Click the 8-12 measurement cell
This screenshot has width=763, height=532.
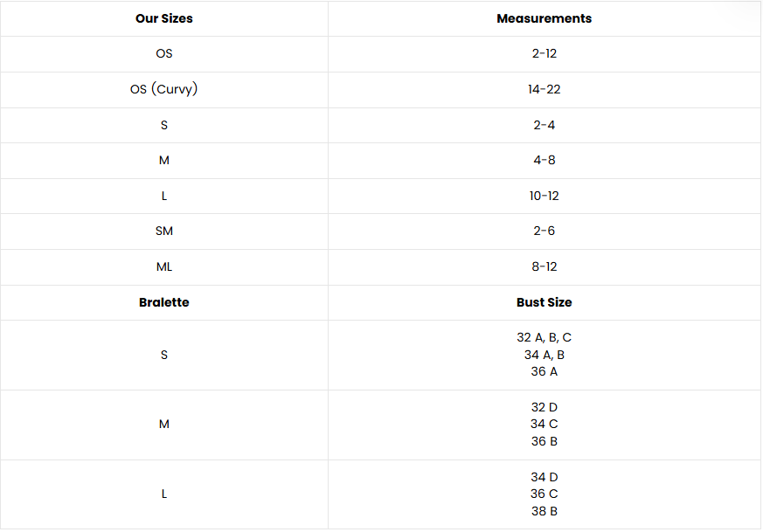(544, 267)
